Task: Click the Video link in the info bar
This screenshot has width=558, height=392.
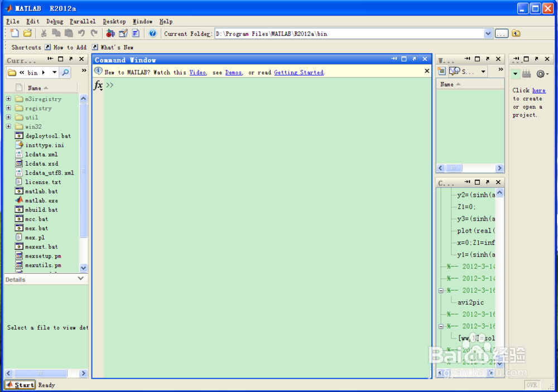Action: point(198,72)
